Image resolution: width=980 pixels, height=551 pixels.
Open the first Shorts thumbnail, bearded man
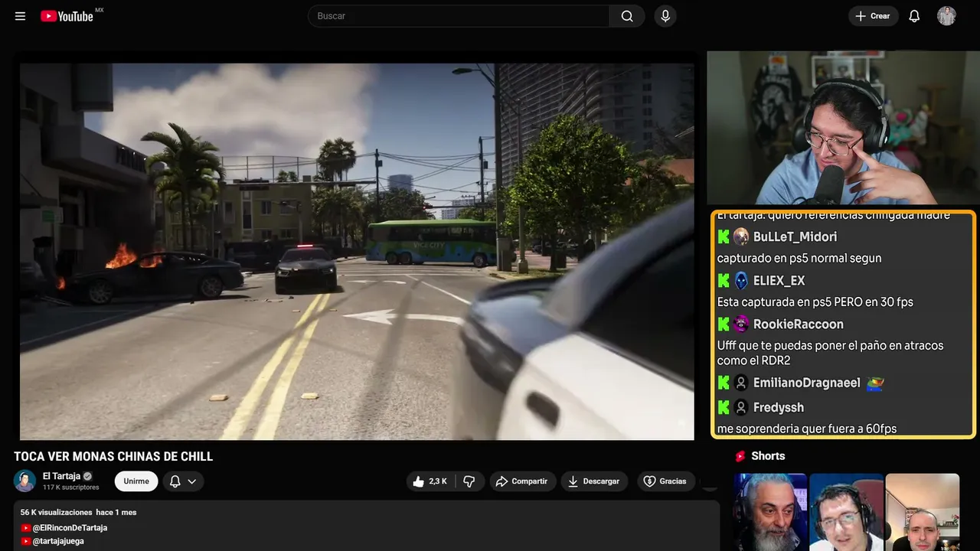pyautogui.click(x=770, y=512)
